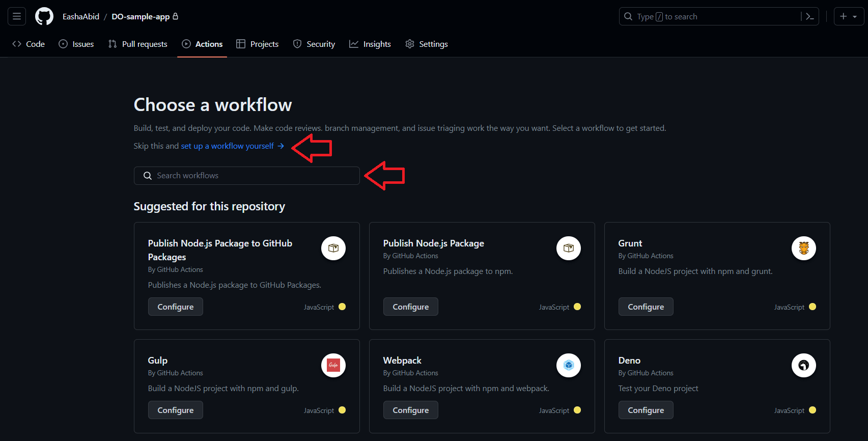
Task: Click the JavaScript label on the Webpack card
Action: tap(554, 410)
